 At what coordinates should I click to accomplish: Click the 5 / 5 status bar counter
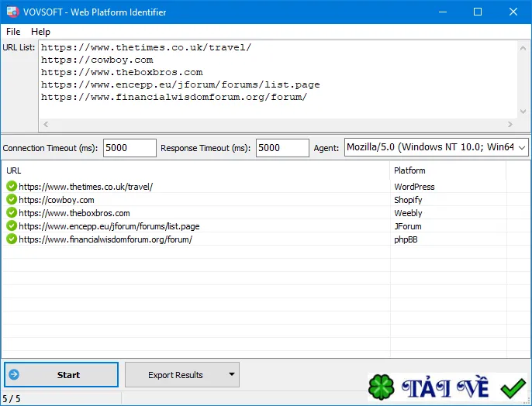[11, 398]
